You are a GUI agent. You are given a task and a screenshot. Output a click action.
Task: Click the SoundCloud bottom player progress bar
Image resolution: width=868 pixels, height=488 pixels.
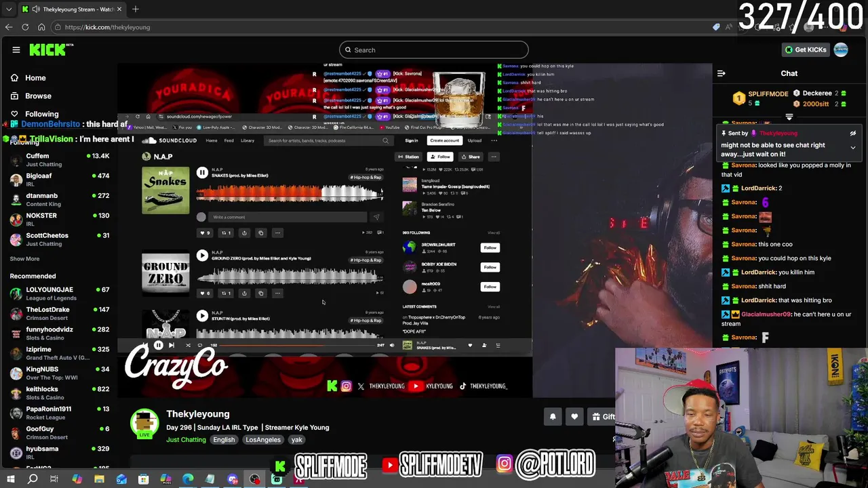coord(297,345)
